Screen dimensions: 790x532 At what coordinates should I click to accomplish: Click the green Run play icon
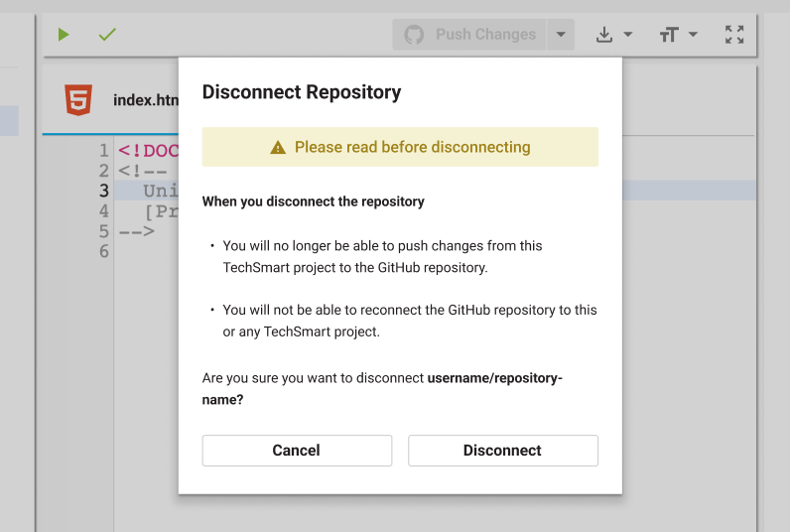[x=63, y=35]
